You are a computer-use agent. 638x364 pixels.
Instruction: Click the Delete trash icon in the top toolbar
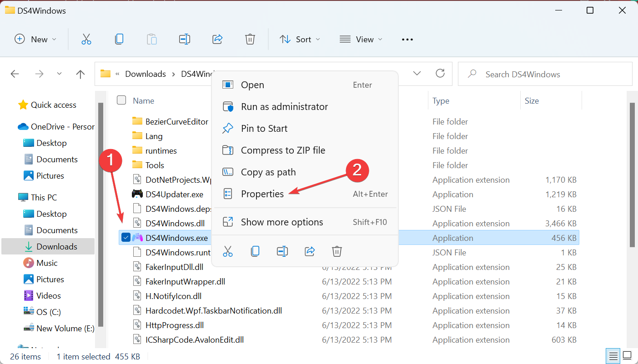tap(250, 39)
